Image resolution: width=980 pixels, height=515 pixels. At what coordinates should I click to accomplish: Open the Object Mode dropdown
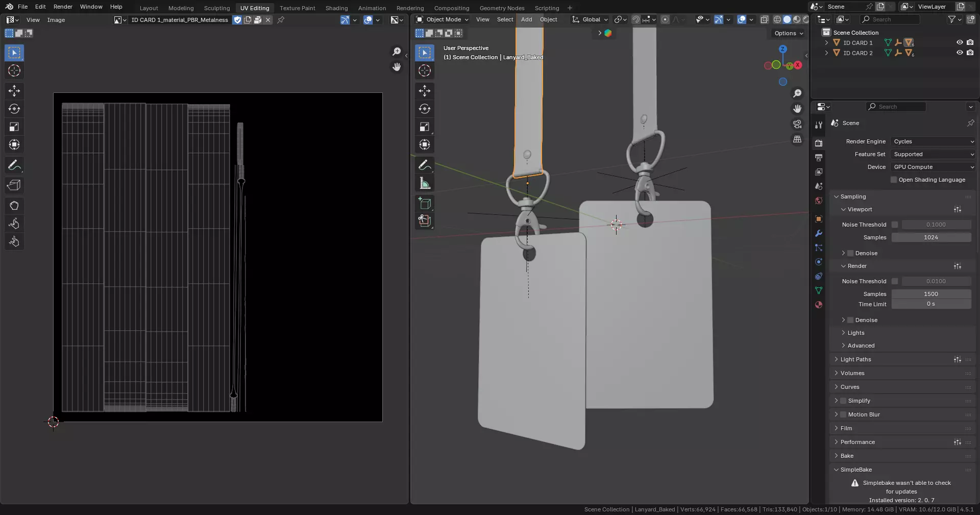click(442, 19)
